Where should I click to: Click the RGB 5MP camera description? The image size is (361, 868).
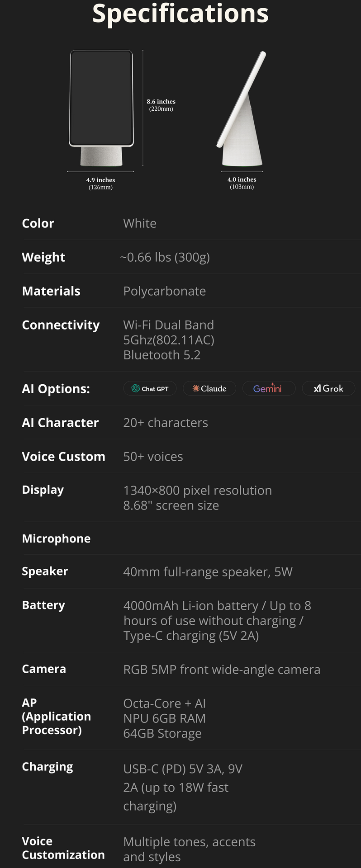coord(222,670)
